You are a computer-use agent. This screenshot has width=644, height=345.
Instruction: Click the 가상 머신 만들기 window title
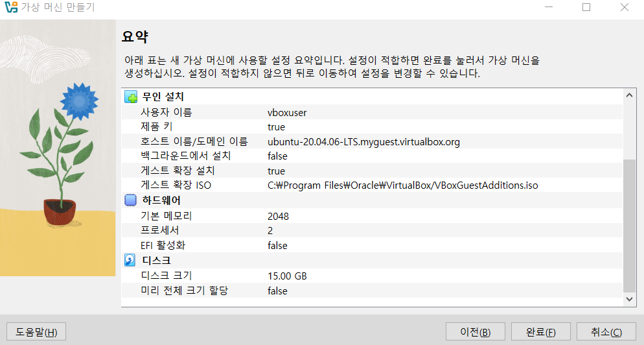[x=58, y=7]
